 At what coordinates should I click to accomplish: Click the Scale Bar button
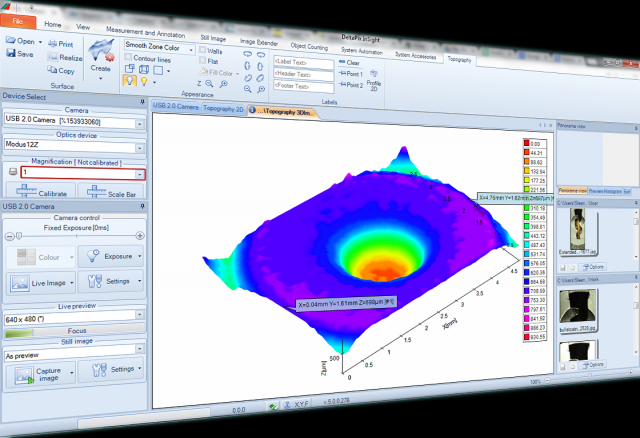click(x=111, y=193)
